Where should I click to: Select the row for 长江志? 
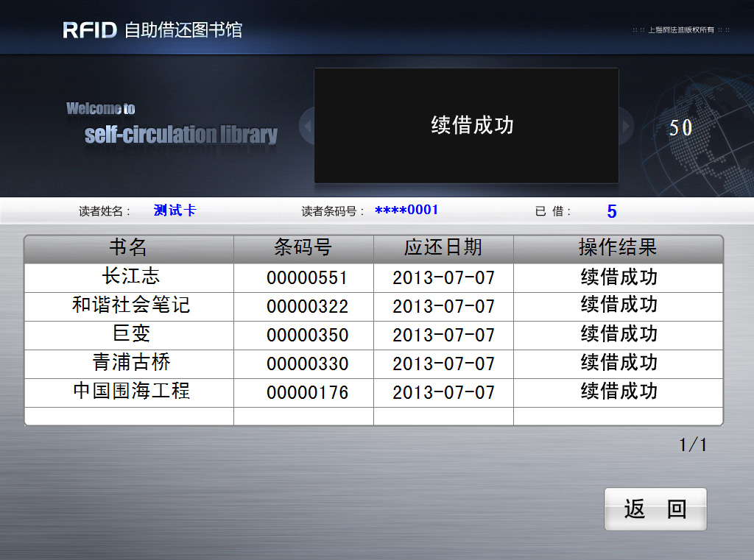point(129,277)
